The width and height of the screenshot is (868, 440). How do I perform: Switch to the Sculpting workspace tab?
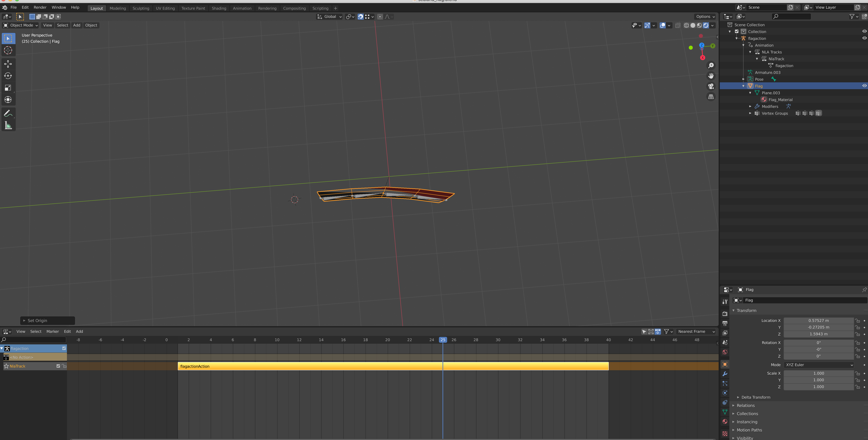point(141,8)
